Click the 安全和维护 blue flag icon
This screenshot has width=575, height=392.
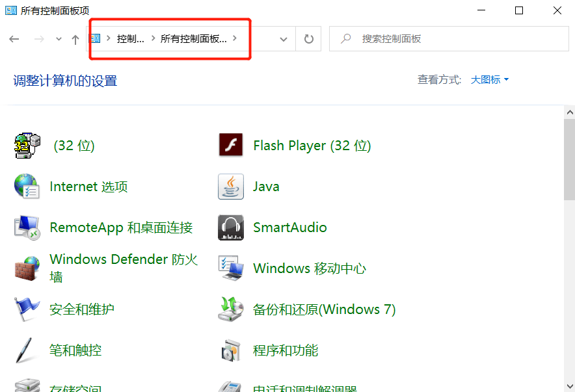(27, 309)
